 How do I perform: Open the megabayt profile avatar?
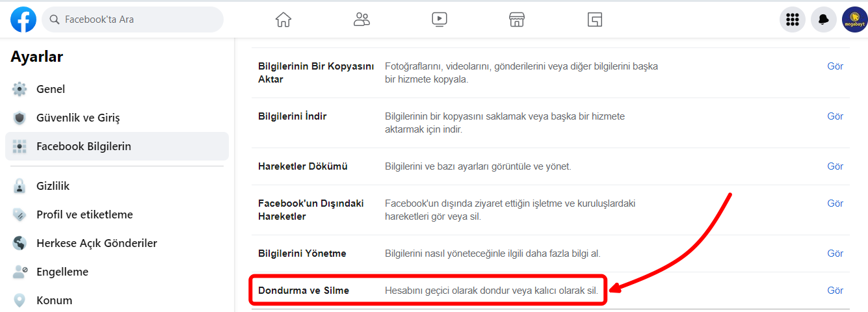(x=854, y=19)
